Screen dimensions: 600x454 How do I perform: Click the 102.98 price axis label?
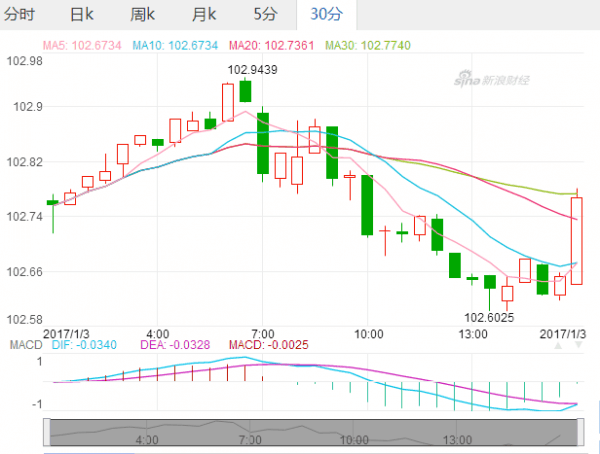(x=25, y=61)
